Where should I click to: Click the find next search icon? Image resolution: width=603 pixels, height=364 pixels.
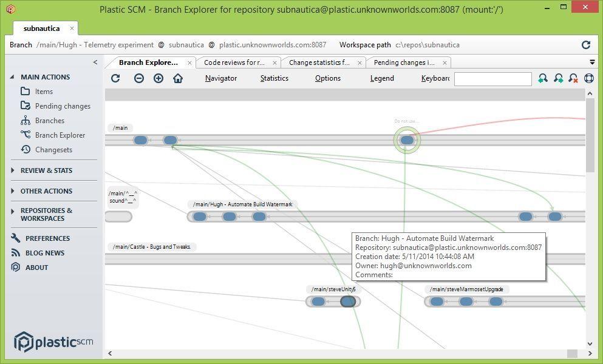(x=559, y=78)
